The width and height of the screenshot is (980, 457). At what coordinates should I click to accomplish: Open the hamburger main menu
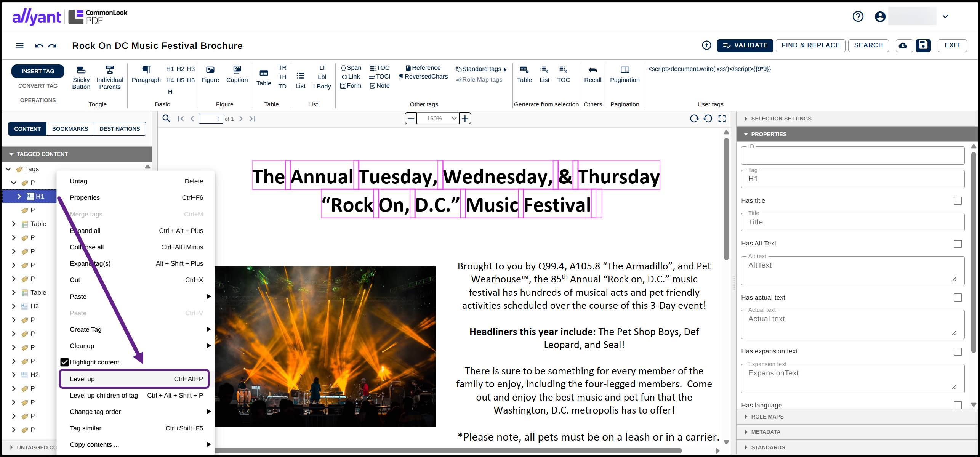[x=19, y=46]
